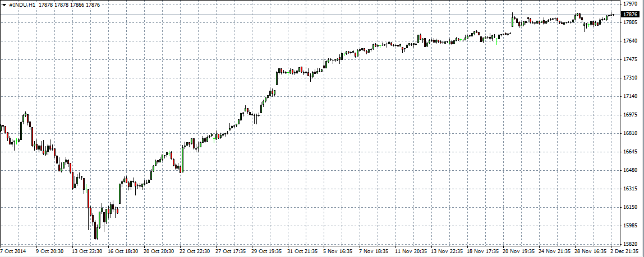
Task: Click the OHLC values in chart header
Action: coord(69,4)
